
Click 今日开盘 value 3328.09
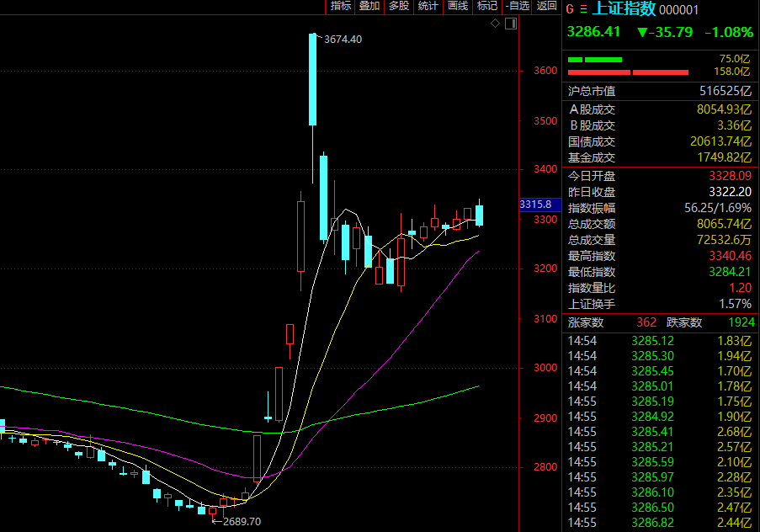point(730,176)
